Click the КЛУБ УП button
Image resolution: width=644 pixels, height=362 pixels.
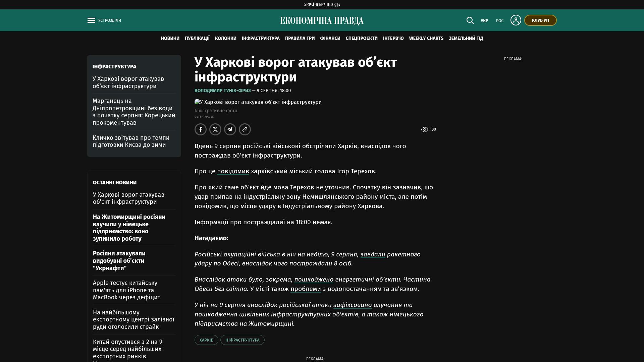click(x=540, y=20)
